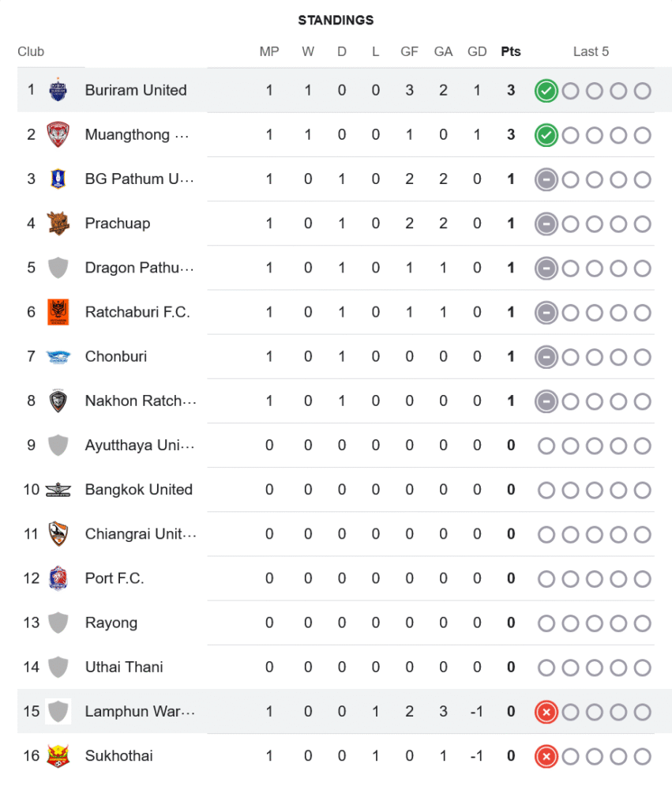
Task: Click the Sukhothai club crest
Action: pyautogui.click(x=58, y=756)
